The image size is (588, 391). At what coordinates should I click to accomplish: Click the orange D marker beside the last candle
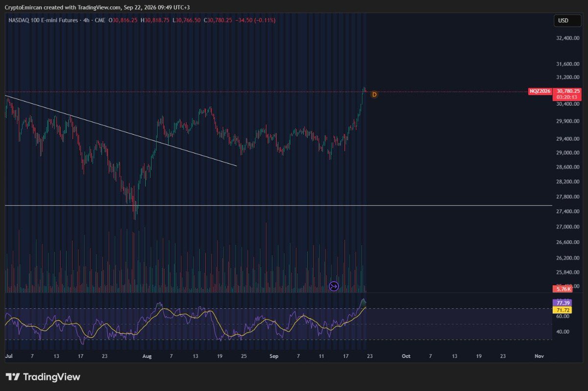[374, 94]
